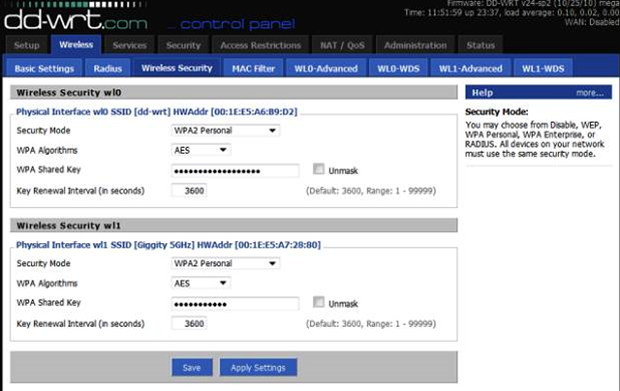Select the Wireless Security sub-tab
This screenshot has height=391, width=620.
tap(177, 68)
